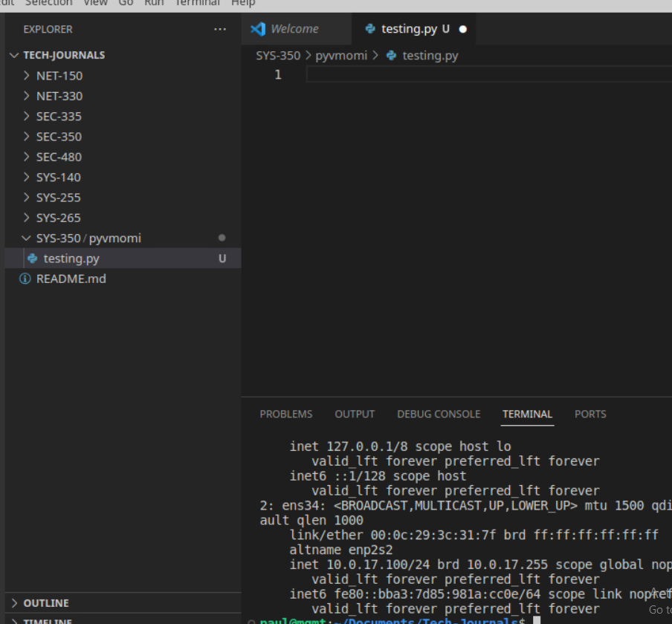Click the Python icon beside testing.py in Explorer
Screen dimensions: 672x624
(32, 259)
